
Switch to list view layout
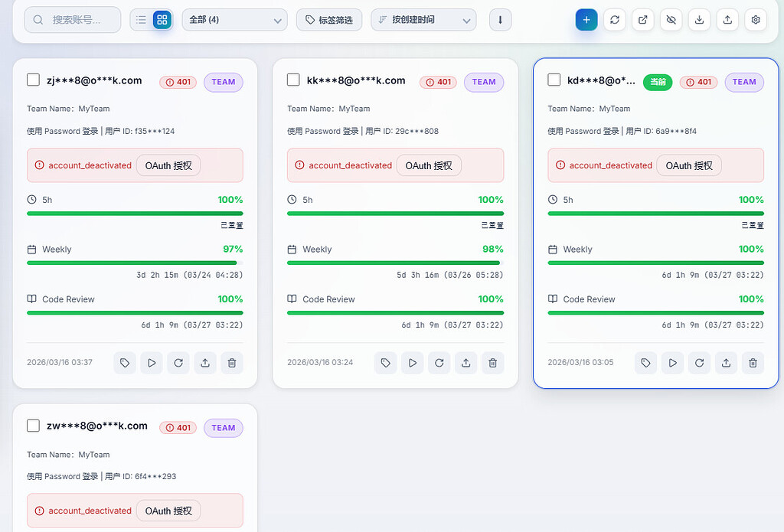[x=141, y=20]
